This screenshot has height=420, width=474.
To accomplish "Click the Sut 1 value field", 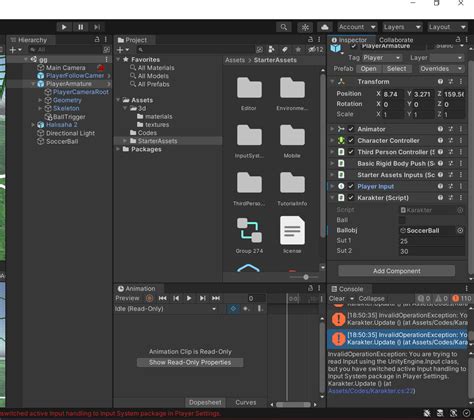I will click(x=432, y=241).
